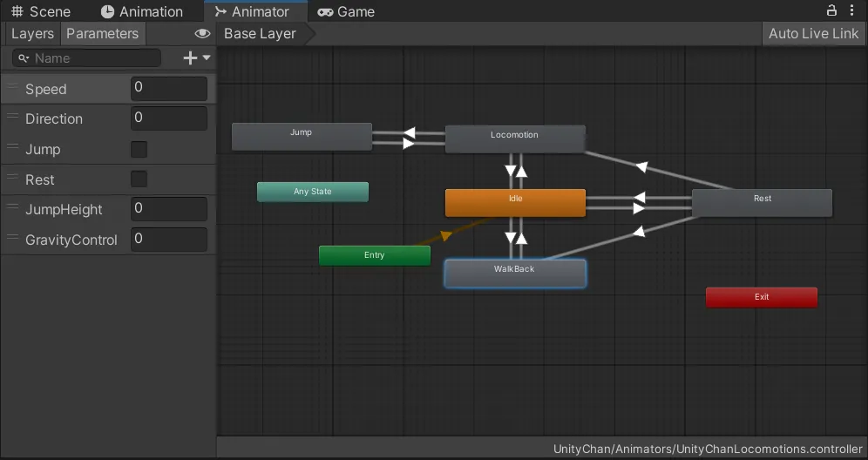Select the WalkBack state node
868x460 pixels.
[515, 274]
